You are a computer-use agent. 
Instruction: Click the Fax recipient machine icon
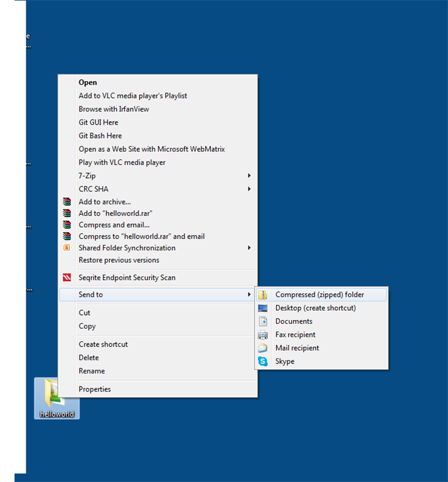coord(263,335)
